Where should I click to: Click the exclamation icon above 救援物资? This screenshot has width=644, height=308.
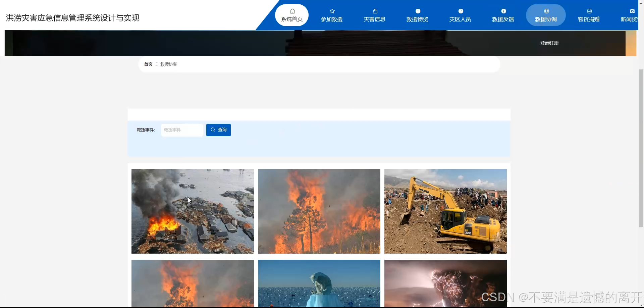418,11
